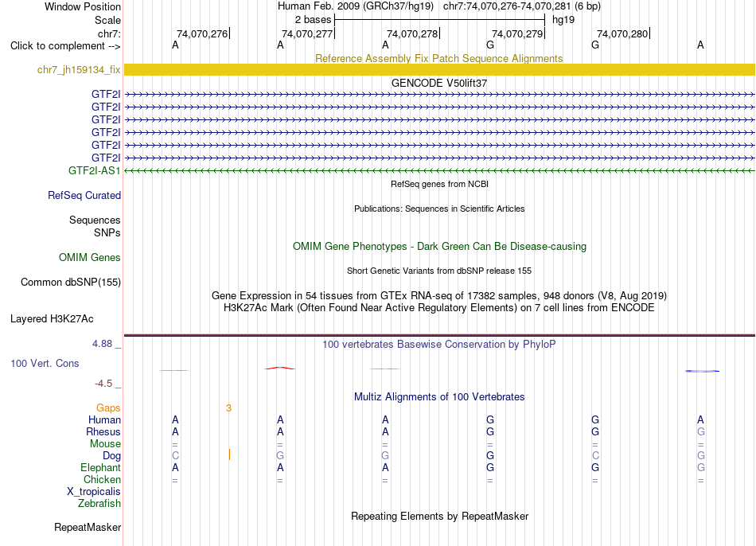Click the GTEx Gene Expression track title
Viewport: 756px width, 546px height.
[x=439, y=295]
